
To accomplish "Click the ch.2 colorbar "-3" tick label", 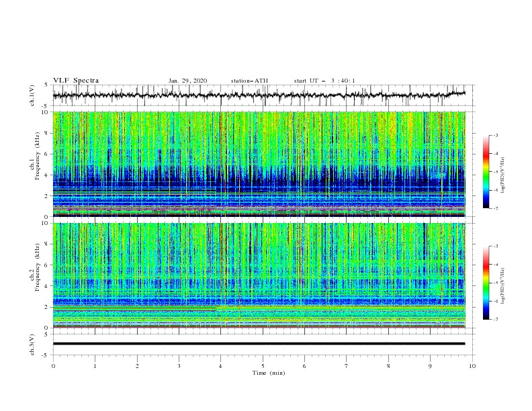I will [496, 246].
